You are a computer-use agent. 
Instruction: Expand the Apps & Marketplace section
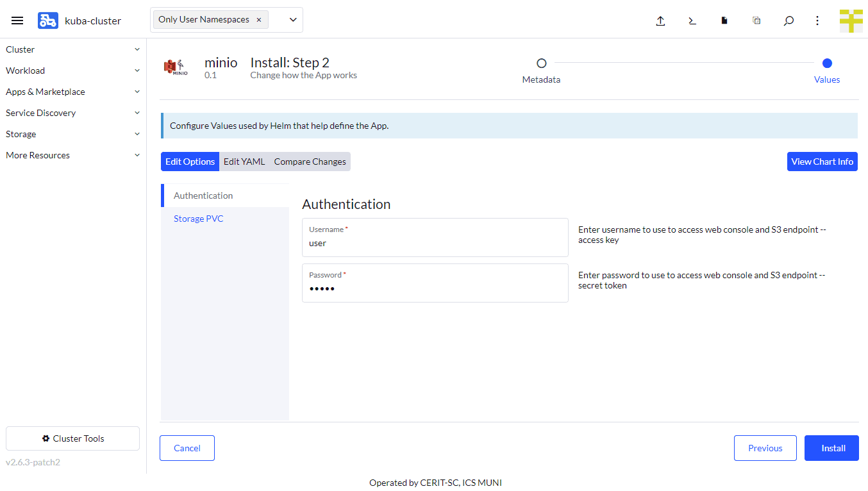[72, 92]
